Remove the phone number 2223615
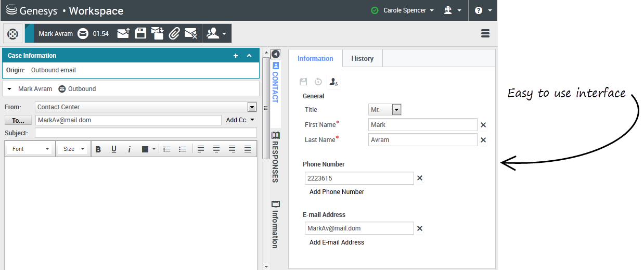The height and width of the screenshot is (270, 644). 420,178
